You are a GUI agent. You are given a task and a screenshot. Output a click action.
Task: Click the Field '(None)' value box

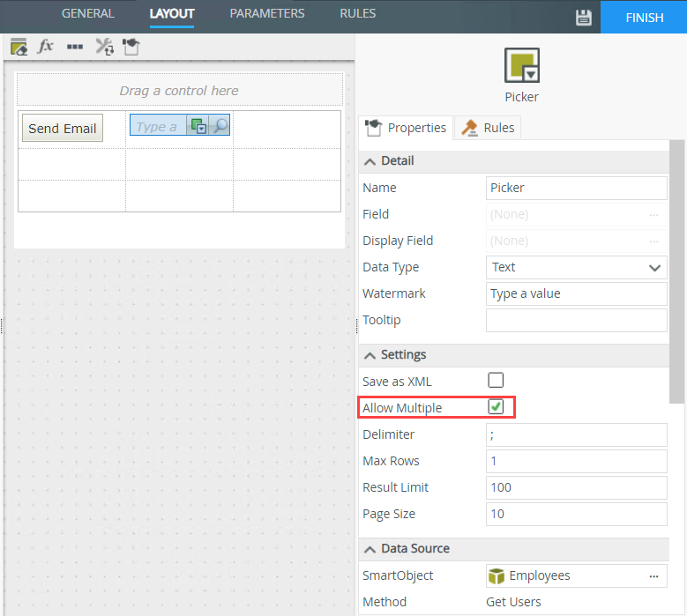[x=576, y=214]
